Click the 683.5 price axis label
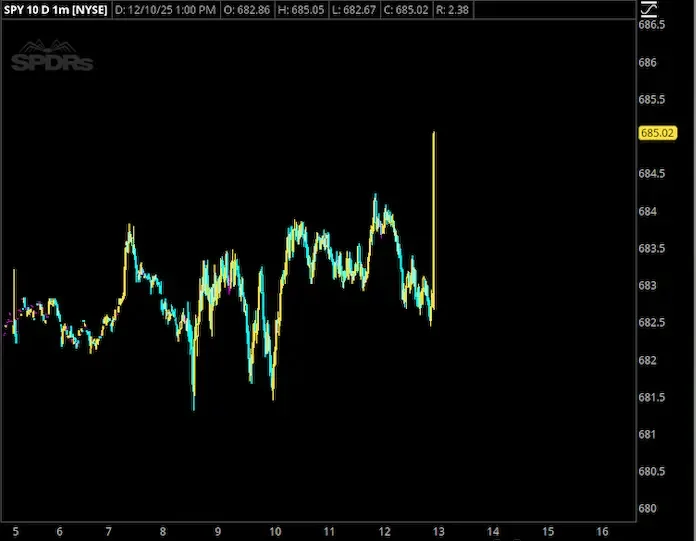This screenshot has width=696, height=541. (652, 249)
